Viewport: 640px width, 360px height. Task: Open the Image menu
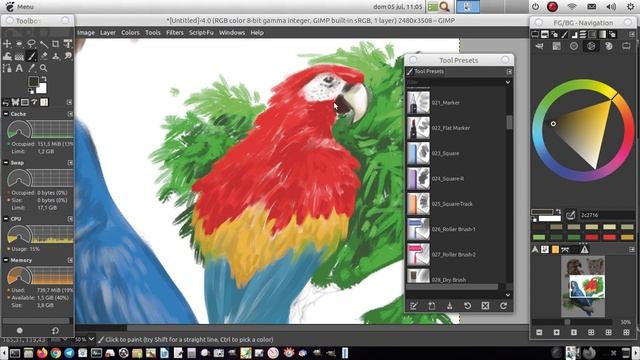[x=86, y=33]
